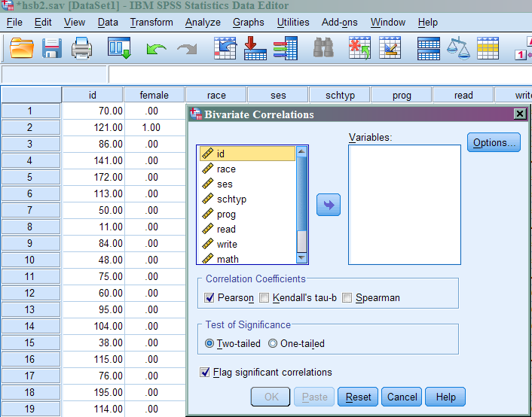Select cases yellow grid icon
The image size is (532, 417).
[x=488, y=48]
